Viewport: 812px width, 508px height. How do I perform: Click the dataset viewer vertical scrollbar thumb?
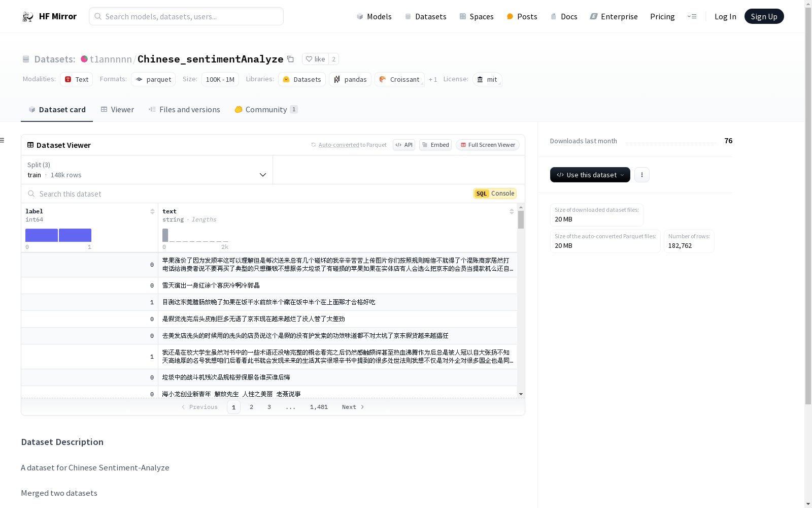pyautogui.click(x=521, y=220)
